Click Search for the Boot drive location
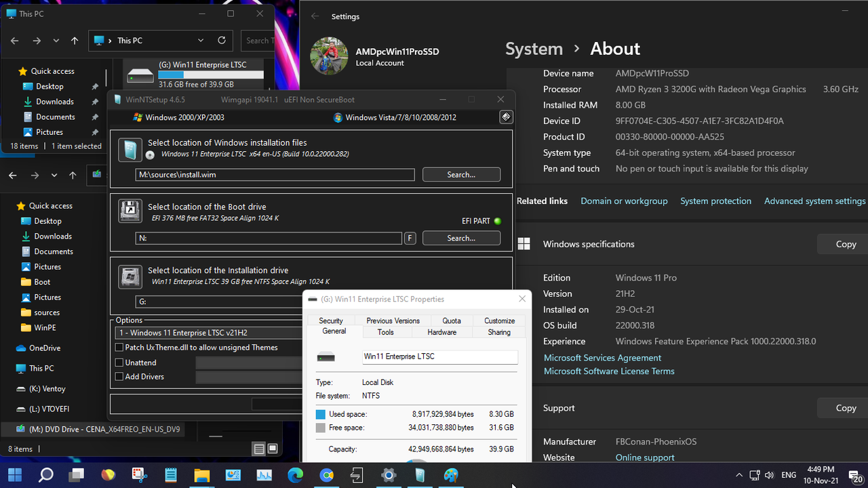The height and width of the screenshot is (488, 868). coord(461,238)
